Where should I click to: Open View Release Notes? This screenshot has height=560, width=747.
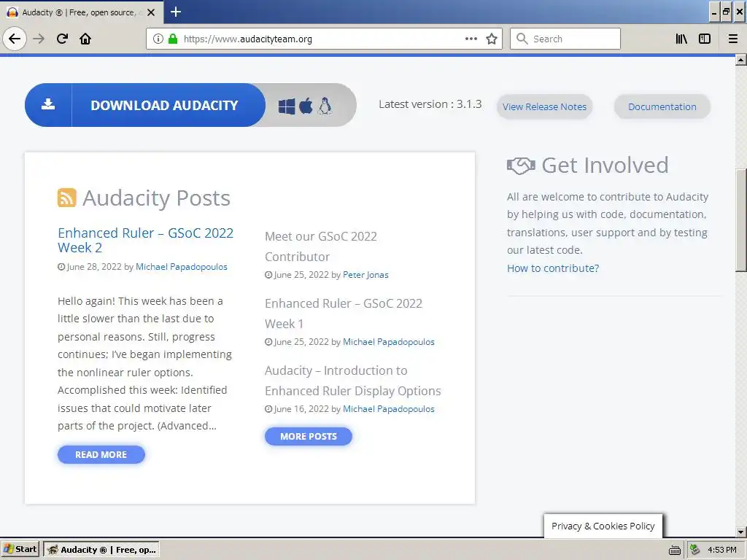coord(544,106)
